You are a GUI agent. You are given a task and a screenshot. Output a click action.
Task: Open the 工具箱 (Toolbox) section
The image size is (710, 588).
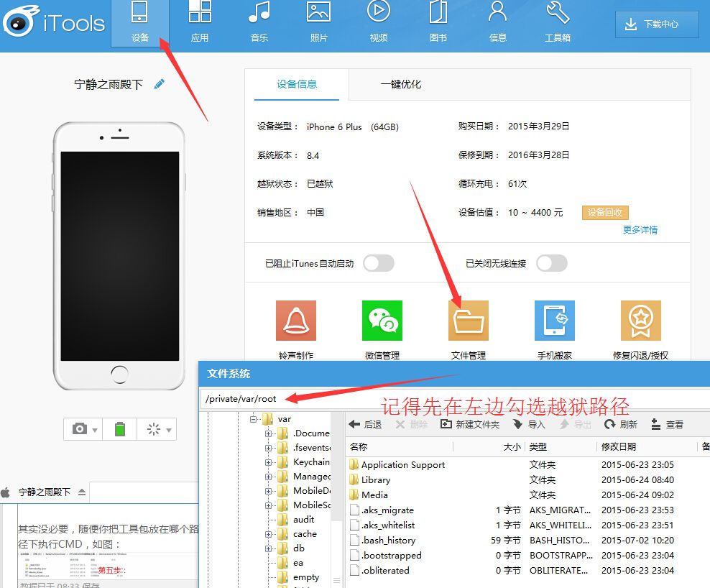click(558, 23)
